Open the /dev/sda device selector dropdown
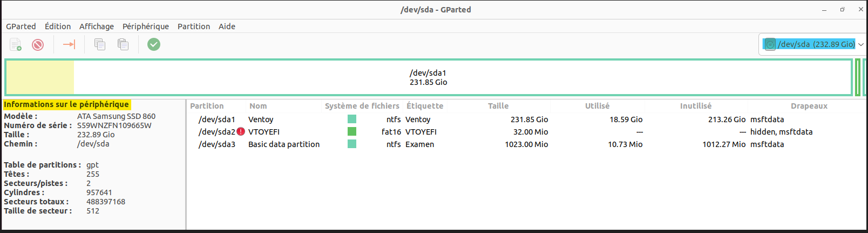 point(812,44)
